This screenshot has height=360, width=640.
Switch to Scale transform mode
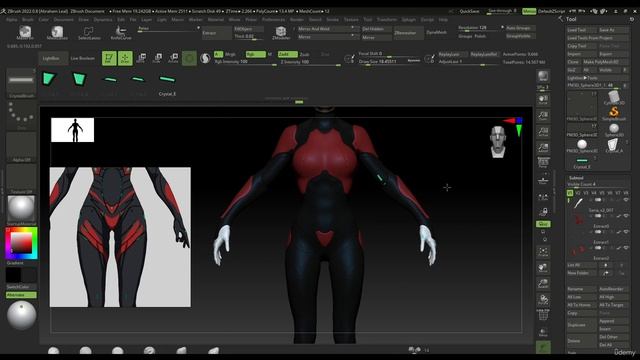pyautogui.click(x=157, y=58)
